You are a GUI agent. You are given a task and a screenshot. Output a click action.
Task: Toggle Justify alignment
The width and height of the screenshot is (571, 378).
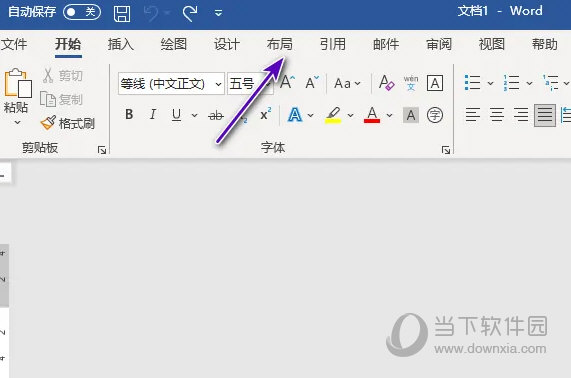pyautogui.click(x=545, y=115)
